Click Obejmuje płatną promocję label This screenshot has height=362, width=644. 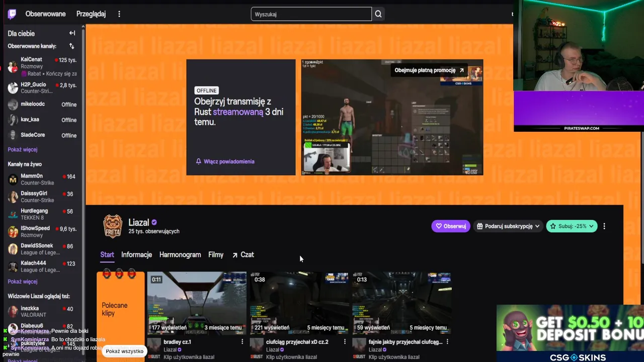pos(430,70)
